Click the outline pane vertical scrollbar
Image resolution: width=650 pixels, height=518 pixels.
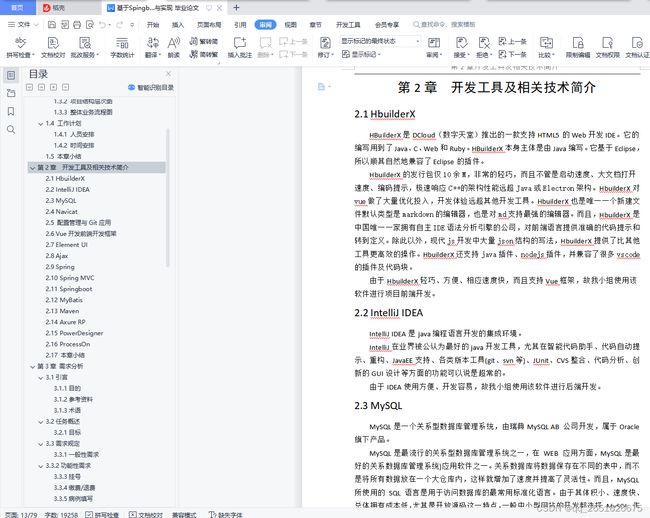(167, 198)
